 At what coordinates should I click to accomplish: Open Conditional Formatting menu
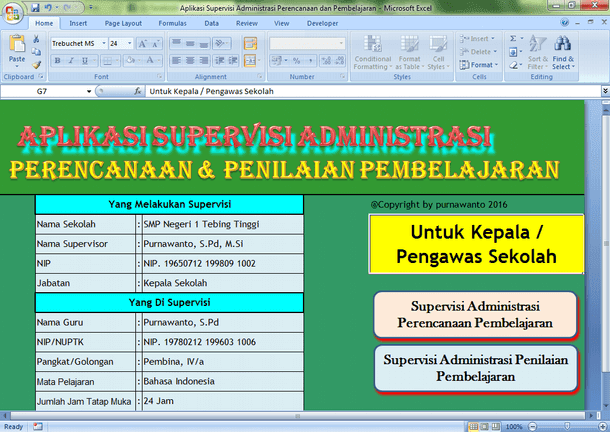(372, 52)
